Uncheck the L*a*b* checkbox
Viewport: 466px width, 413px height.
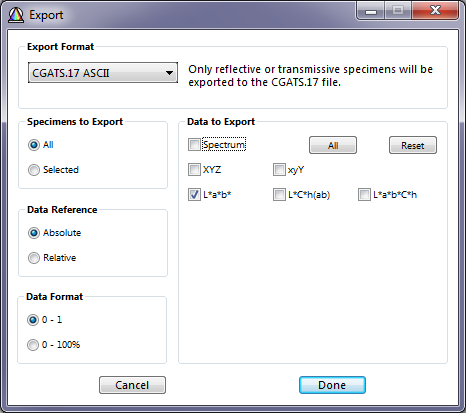point(194,195)
